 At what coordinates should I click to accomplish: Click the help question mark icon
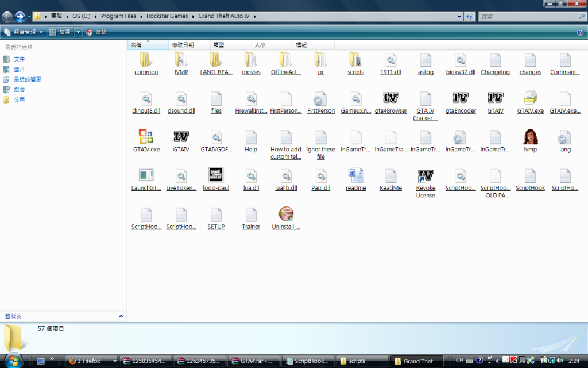click(x=580, y=32)
